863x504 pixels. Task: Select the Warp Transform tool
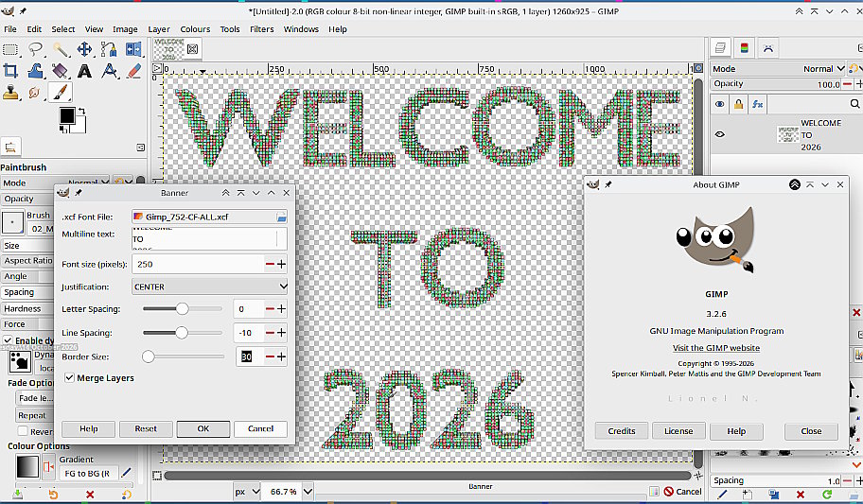[36, 71]
